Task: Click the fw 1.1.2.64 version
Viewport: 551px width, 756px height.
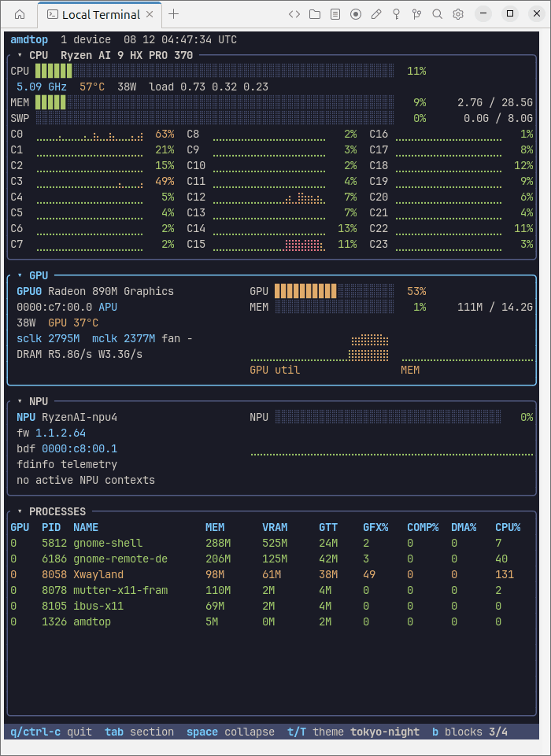Action: (51, 433)
